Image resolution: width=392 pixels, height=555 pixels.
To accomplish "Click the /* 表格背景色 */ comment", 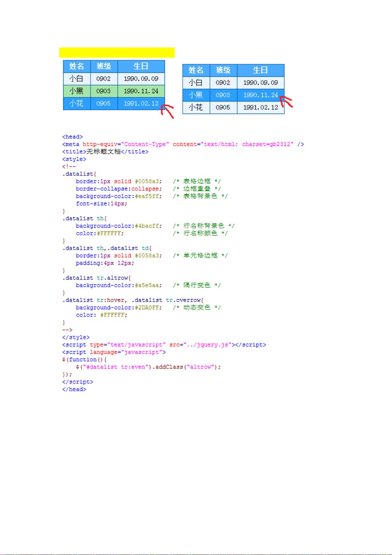I will pos(200,196).
